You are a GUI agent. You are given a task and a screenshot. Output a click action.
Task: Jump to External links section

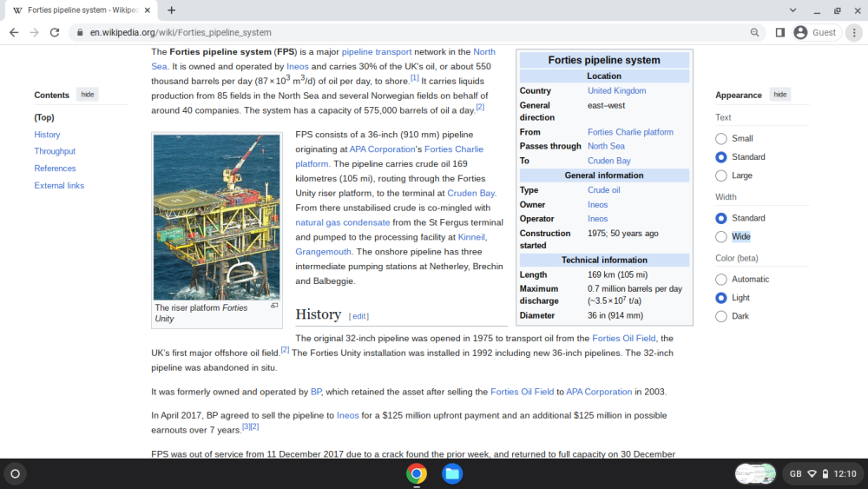tap(59, 186)
